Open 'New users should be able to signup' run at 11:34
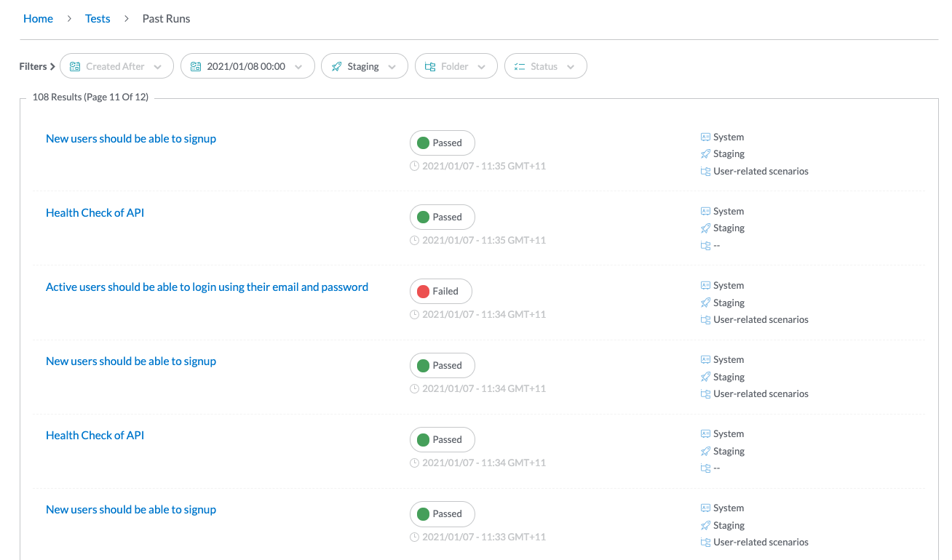952x560 pixels. click(131, 361)
